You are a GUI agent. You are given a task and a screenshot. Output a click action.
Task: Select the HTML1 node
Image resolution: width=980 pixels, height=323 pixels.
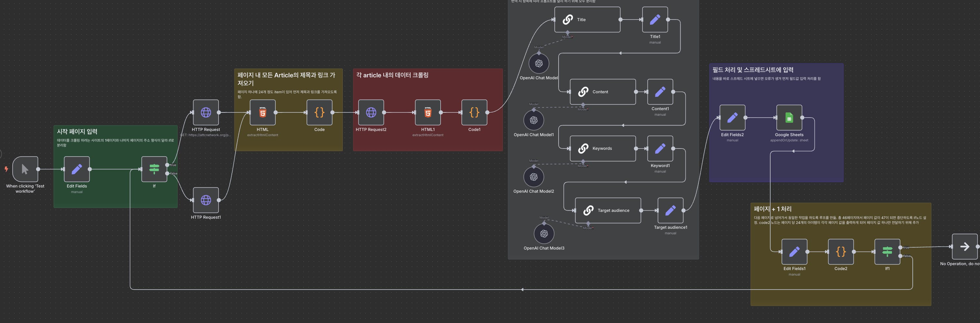[x=428, y=112]
